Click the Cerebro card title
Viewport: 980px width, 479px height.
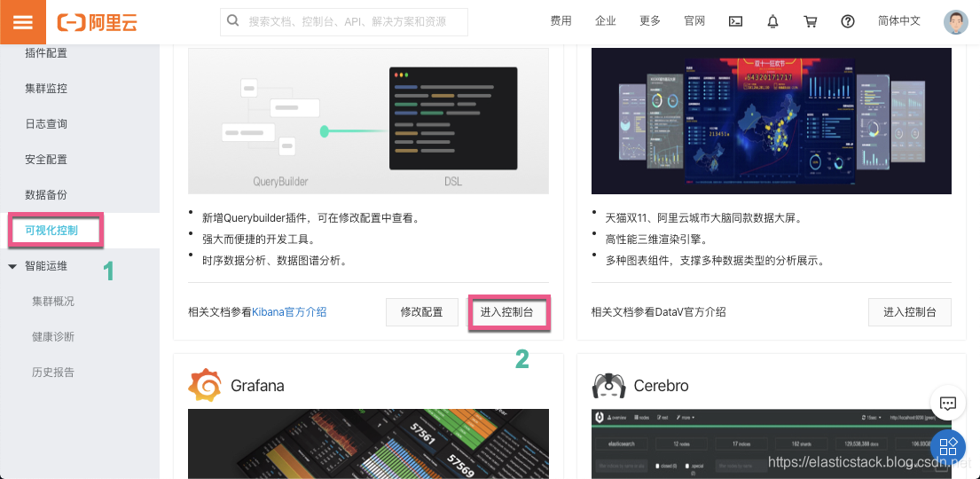662,385
